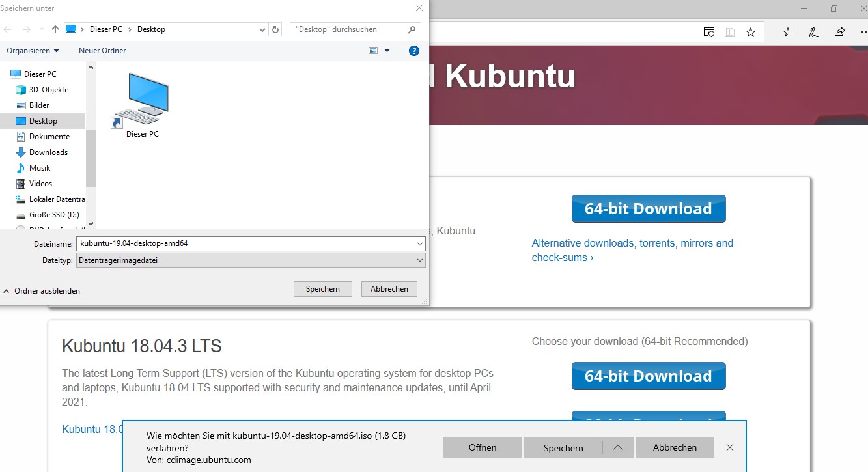The image size is (868, 472).
Task: Click Desktop in the address breadcrumb
Action: click(x=151, y=29)
